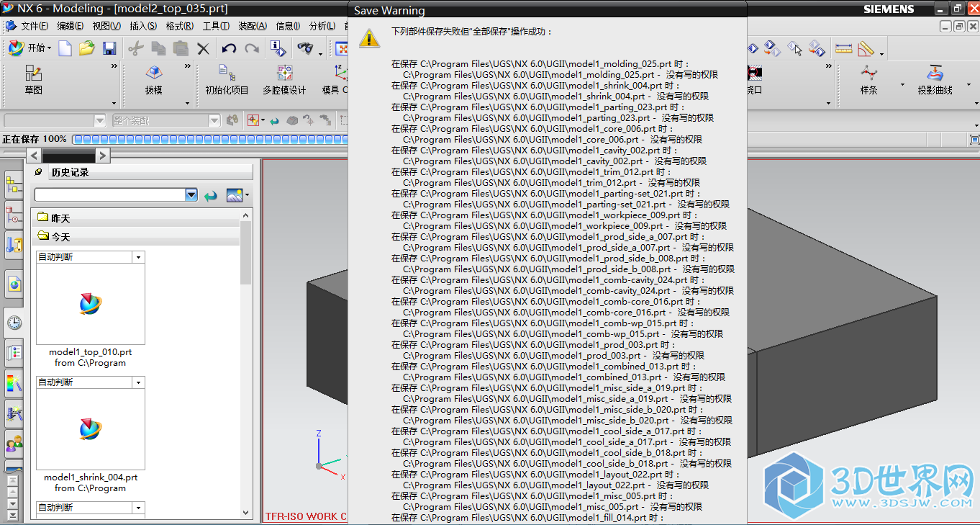Open the 插入(S) menu
The width and height of the screenshot is (980, 525).
143,26
